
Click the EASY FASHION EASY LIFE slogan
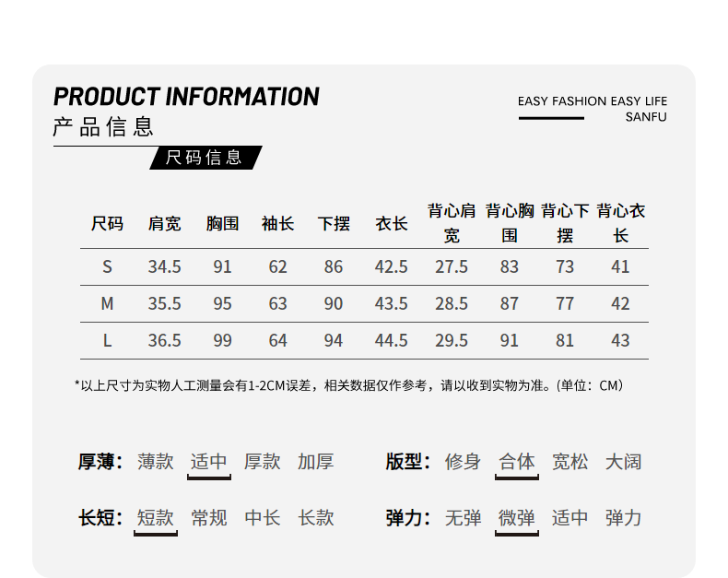[x=592, y=101]
